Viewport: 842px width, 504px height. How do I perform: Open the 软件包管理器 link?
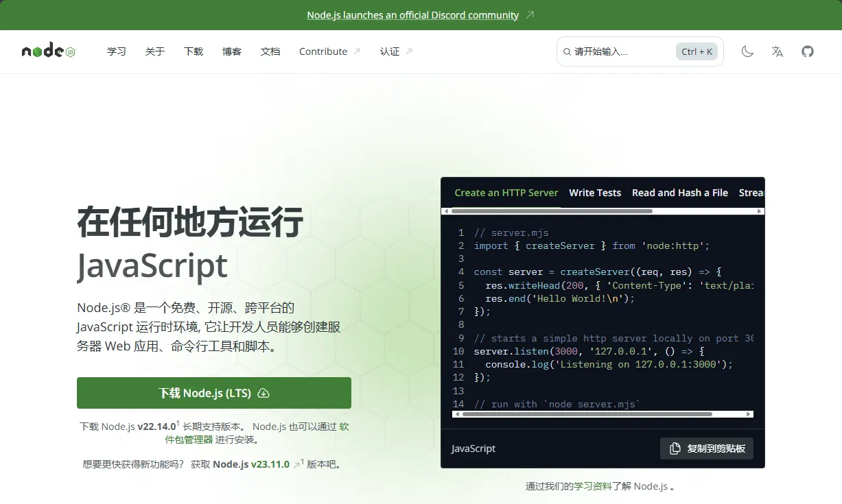[x=257, y=433]
